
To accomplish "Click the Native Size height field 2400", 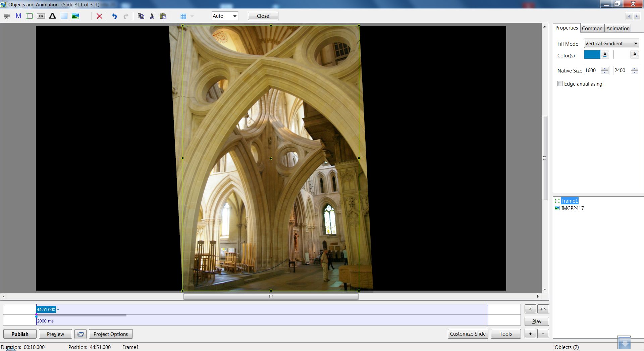I will pos(622,70).
